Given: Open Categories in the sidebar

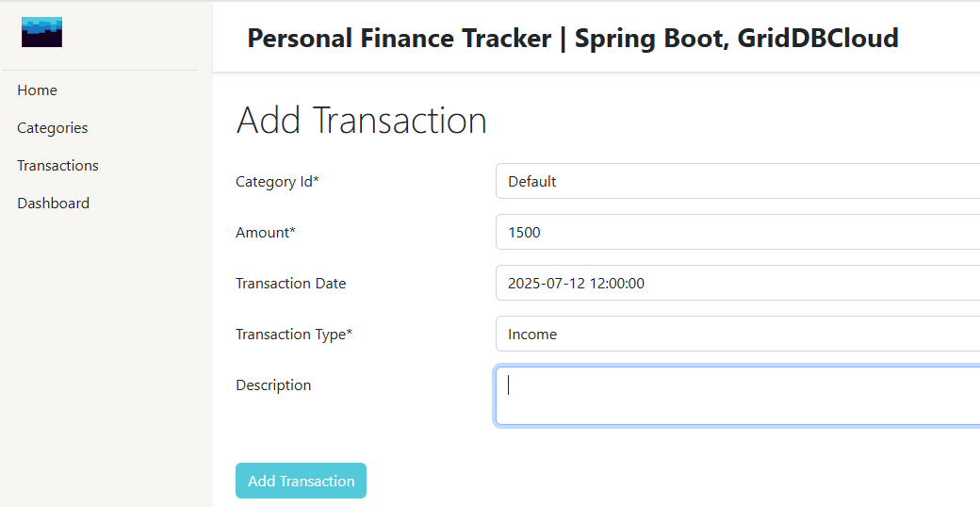Looking at the screenshot, I should tap(53, 128).
